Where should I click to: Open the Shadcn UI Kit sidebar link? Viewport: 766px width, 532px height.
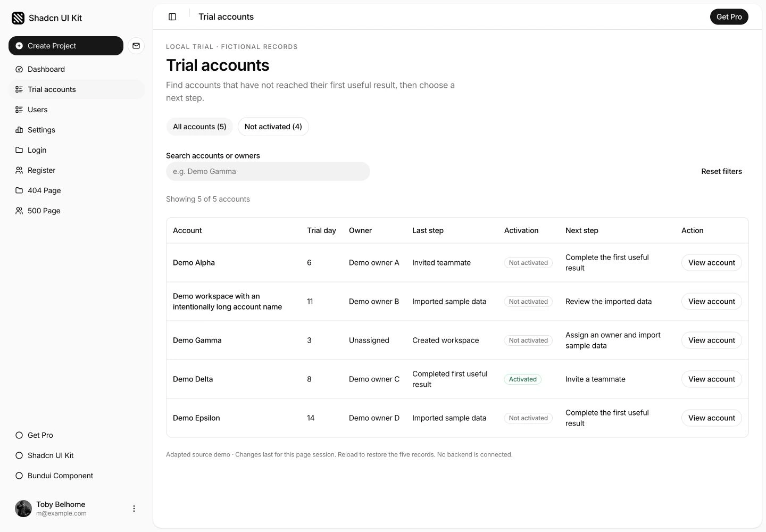[x=77, y=455]
